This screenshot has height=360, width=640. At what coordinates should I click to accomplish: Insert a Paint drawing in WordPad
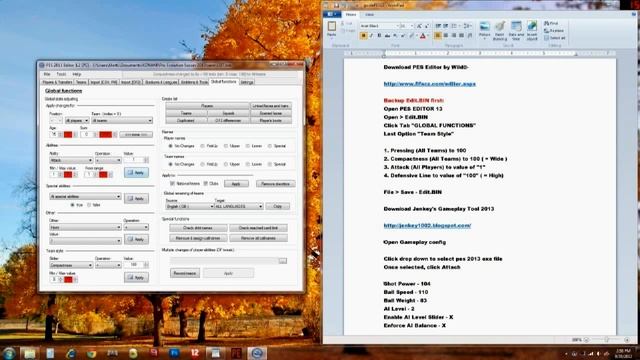pos(500,30)
